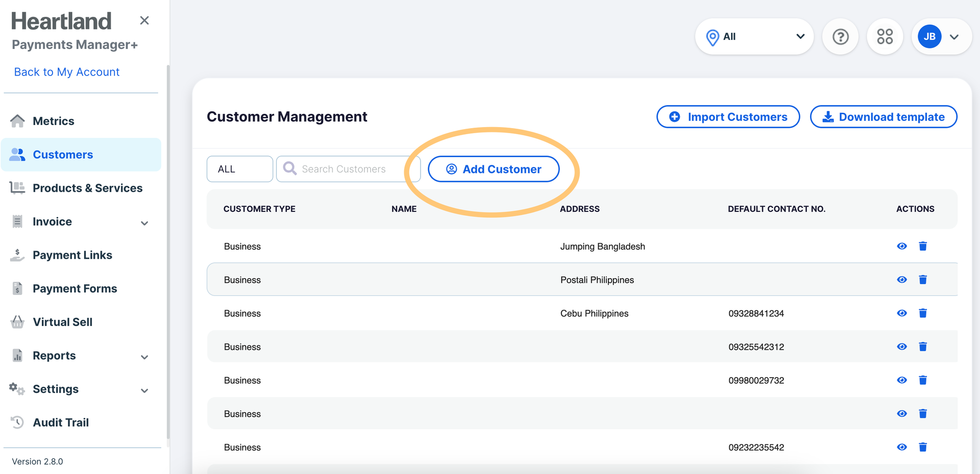The width and height of the screenshot is (980, 474).
Task: Delete customer with contact 09980029732
Action: point(923,380)
